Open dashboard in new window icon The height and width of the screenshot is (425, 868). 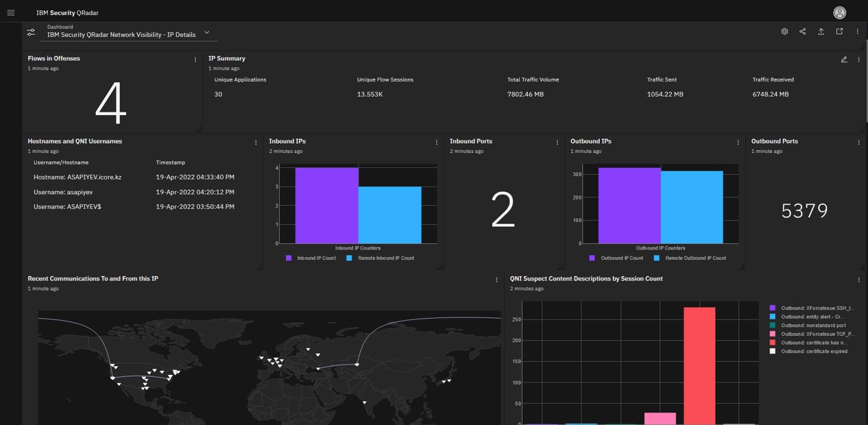[x=839, y=32]
